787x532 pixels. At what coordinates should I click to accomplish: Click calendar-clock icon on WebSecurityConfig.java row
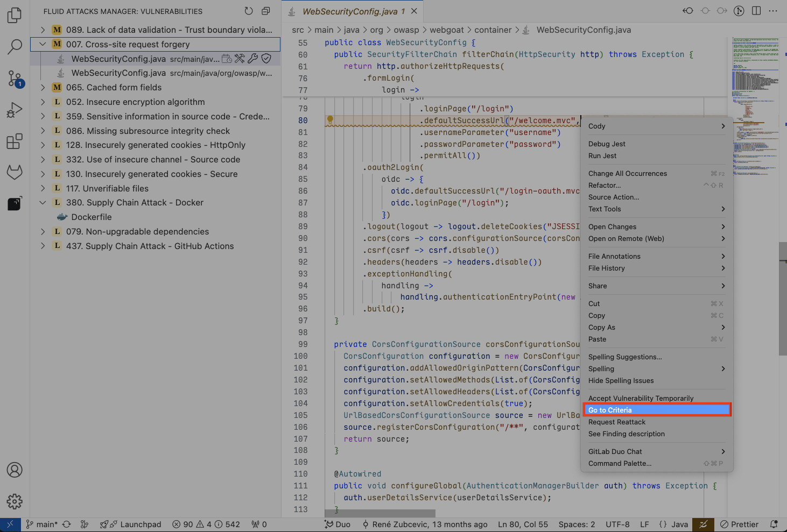pos(227,59)
